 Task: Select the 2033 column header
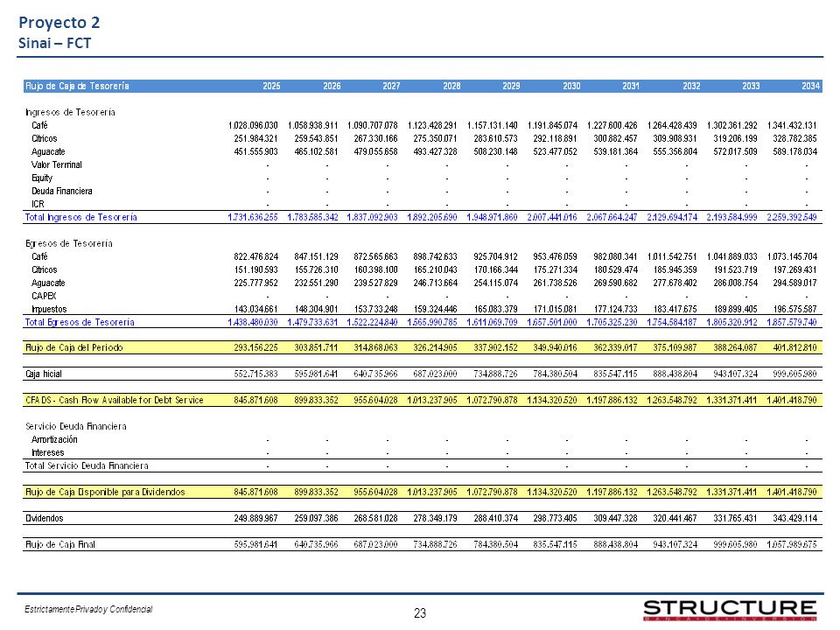pos(751,86)
